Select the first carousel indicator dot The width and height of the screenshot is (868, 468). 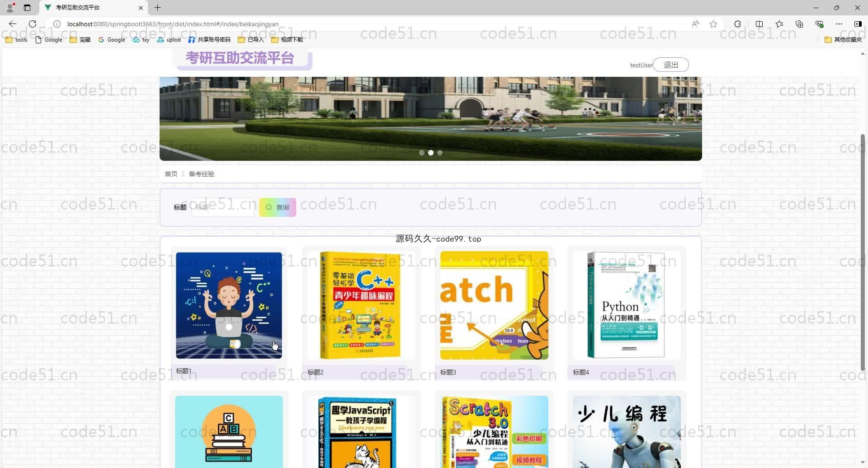422,153
